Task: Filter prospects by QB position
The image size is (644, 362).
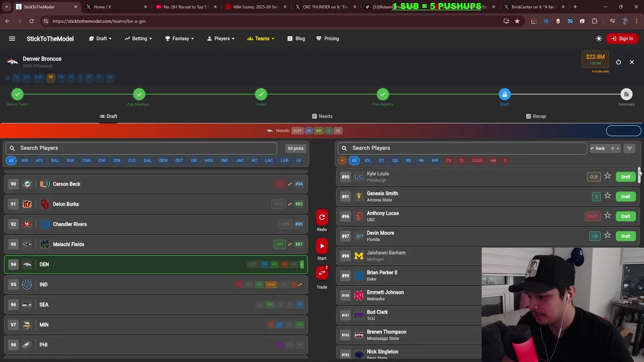Action: pyautogui.click(x=395, y=160)
